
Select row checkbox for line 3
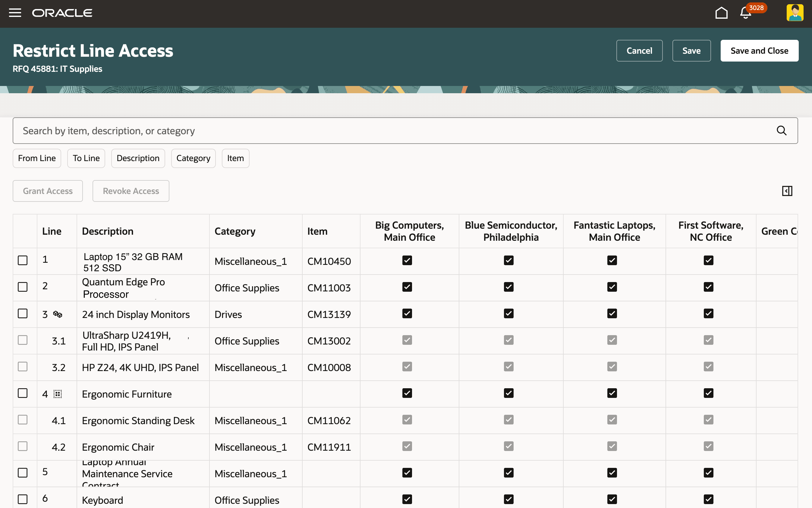23,313
